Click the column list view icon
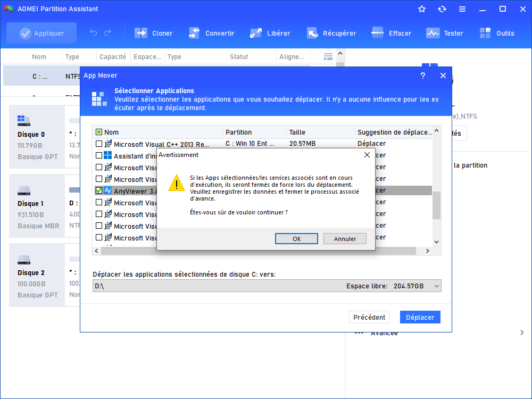The image size is (532, 399). [x=328, y=57]
